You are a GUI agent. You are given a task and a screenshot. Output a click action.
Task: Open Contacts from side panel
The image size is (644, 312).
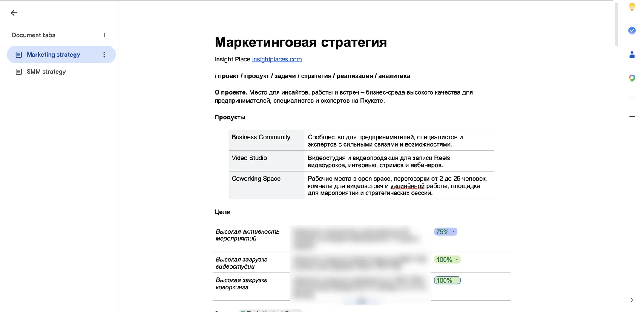[632, 55]
